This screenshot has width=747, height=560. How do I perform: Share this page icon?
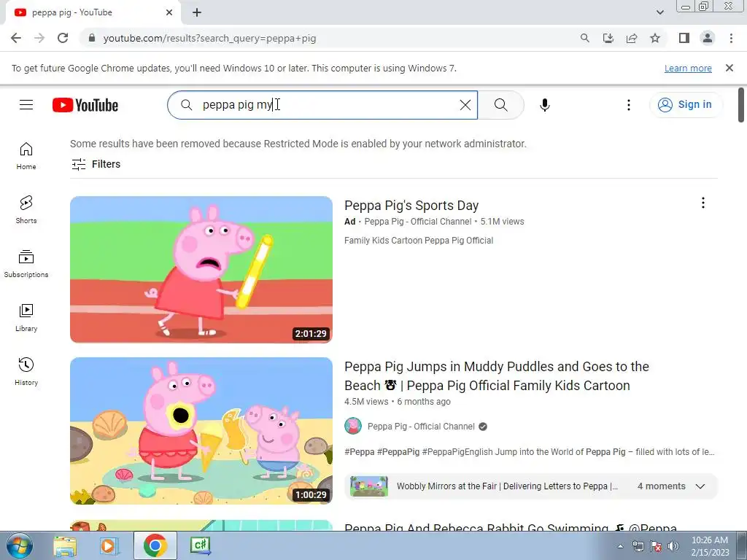632,38
